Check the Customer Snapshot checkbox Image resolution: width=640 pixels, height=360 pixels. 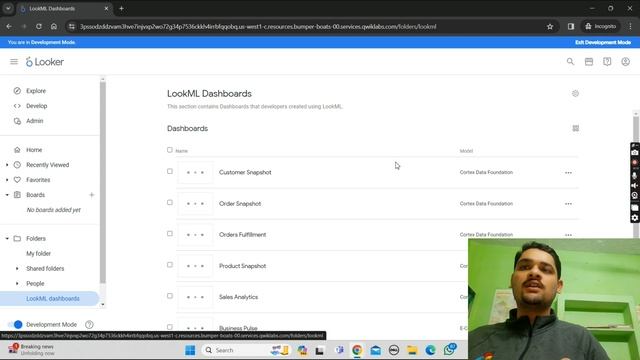pyautogui.click(x=170, y=171)
